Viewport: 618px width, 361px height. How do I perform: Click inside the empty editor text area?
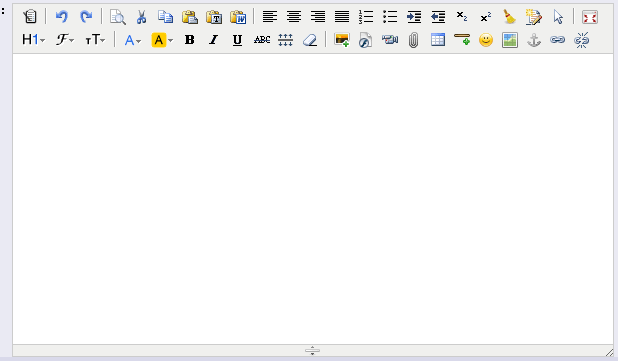pos(313,199)
